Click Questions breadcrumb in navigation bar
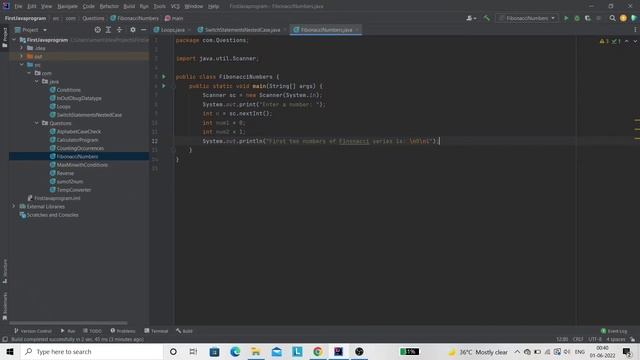Viewport: 640px width, 360px height. tap(93, 18)
